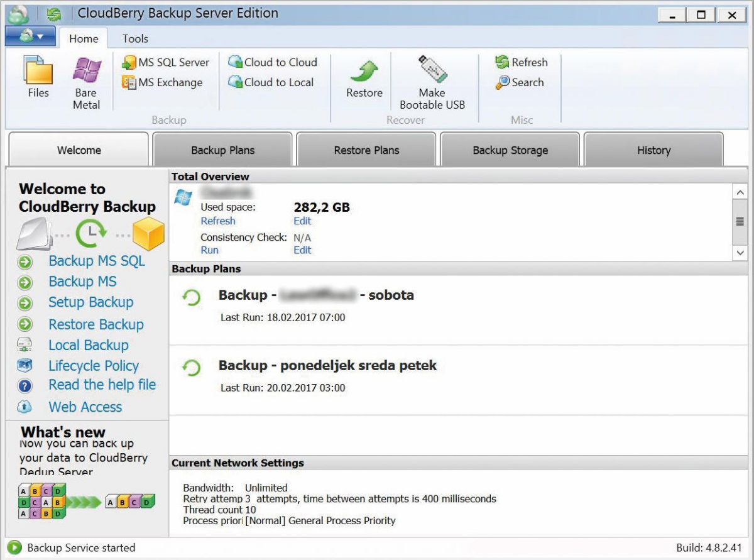Open the blue application menu dropdown
The height and width of the screenshot is (560, 754).
30,36
